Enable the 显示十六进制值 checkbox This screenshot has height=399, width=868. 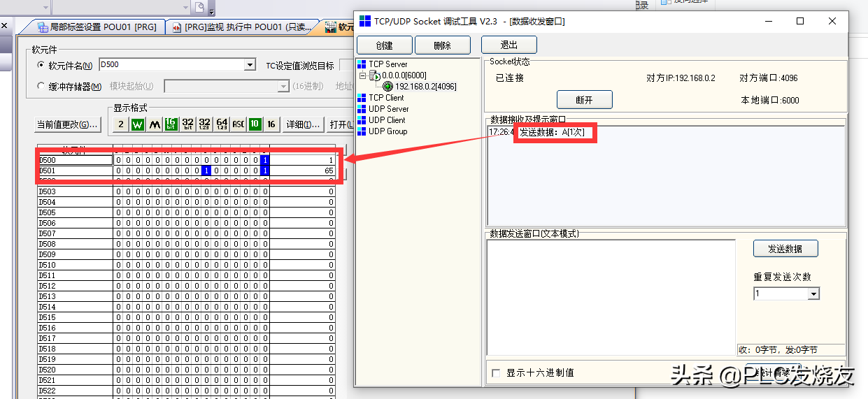(x=497, y=373)
